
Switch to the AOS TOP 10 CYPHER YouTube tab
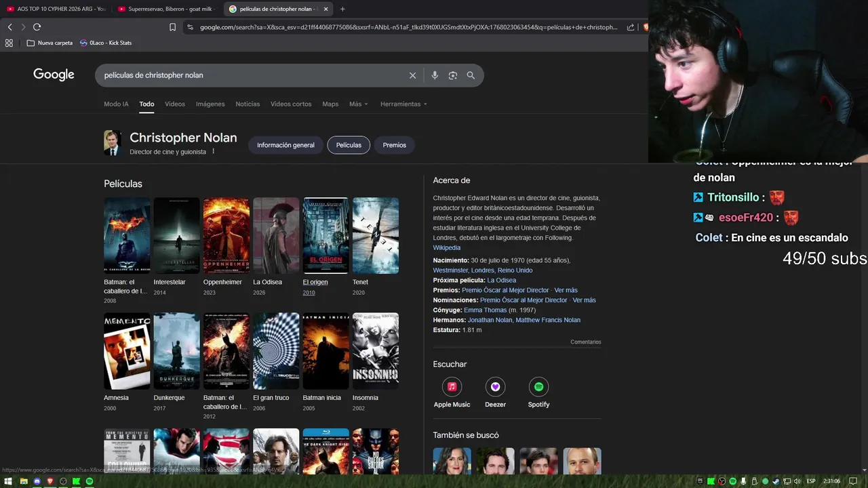56,9
